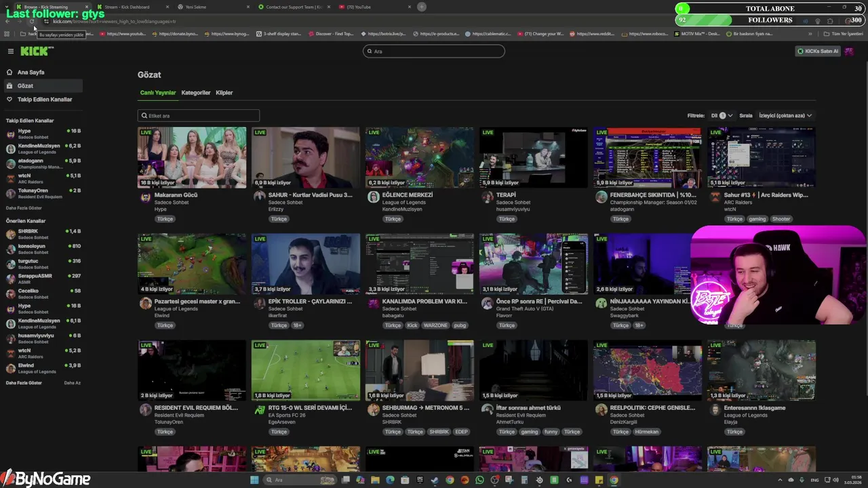Open turgutuc recommended channel

pos(43,264)
